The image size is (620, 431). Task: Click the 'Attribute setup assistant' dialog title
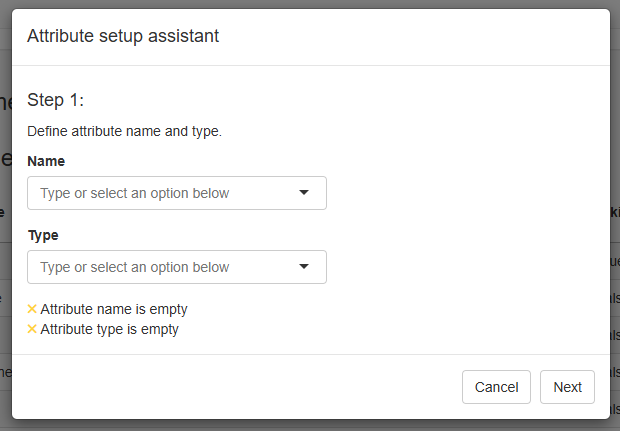[x=123, y=36]
